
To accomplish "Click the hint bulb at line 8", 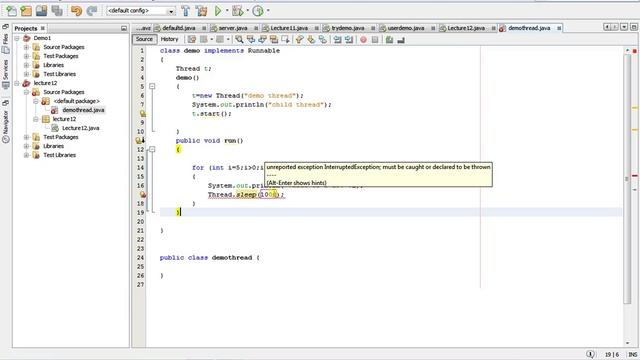I will 142,113.
